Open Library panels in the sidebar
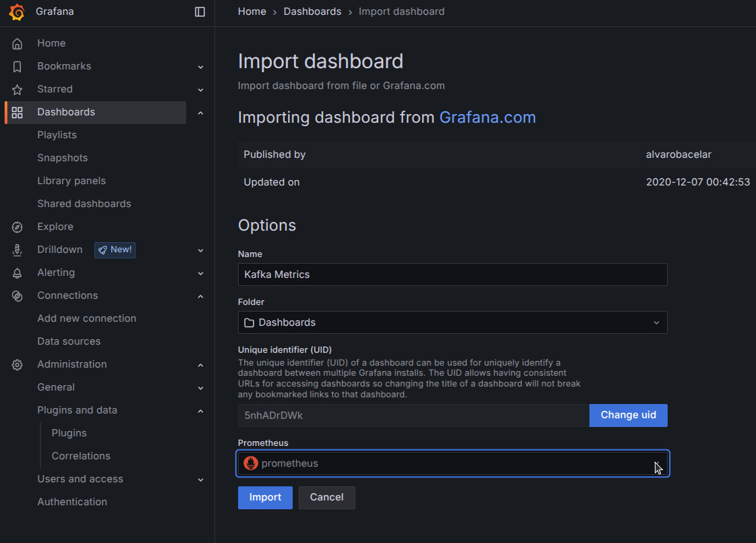 click(71, 181)
